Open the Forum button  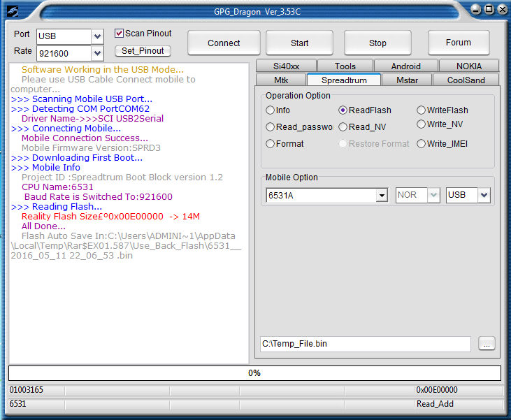[459, 43]
